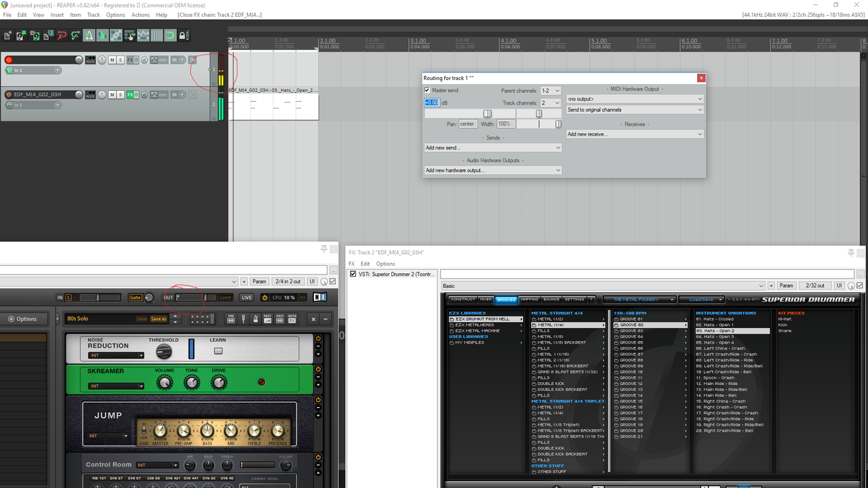The width and height of the screenshot is (868, 488).
Task: Open envelope trim button on track 1
Action: 159,60
